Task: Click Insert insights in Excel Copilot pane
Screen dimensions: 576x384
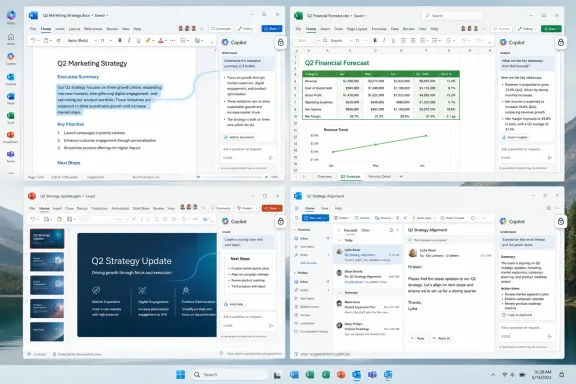Action: point(515,137)
